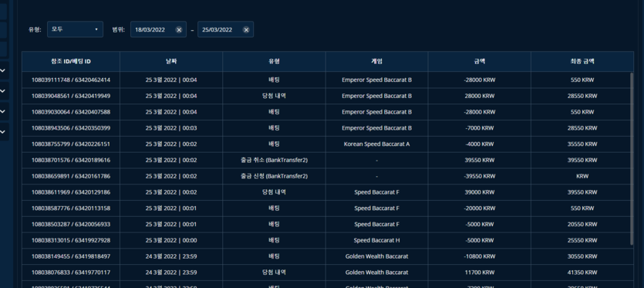Click the 금액 column header
Viewport: 644px width, 288px height.
479,61
